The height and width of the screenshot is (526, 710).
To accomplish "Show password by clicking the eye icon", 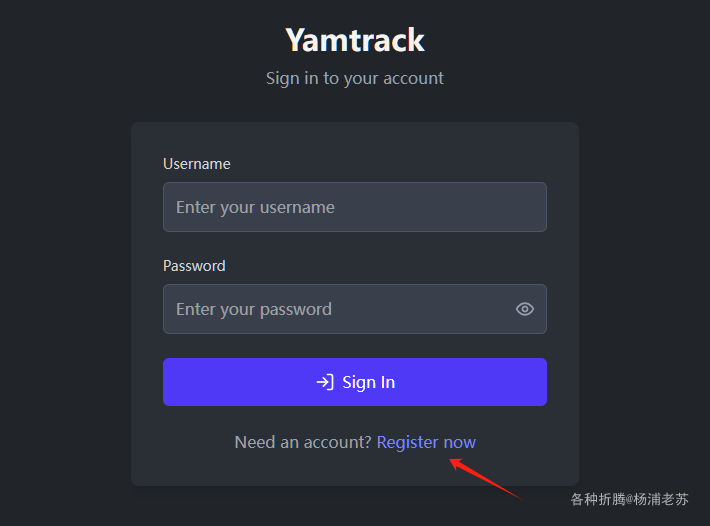I will (524, 309).
